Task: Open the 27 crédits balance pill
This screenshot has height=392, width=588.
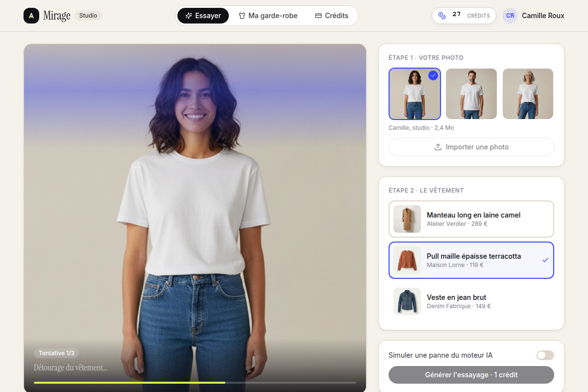Action: click(x=464, y=16)
